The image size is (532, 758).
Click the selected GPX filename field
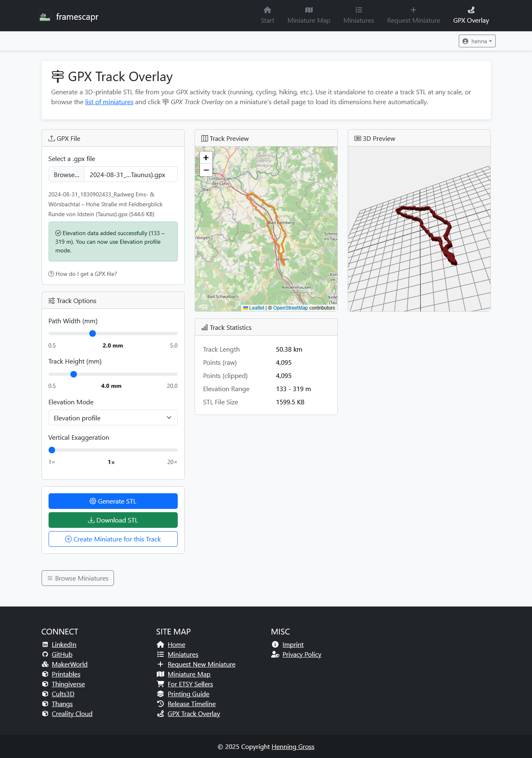[131, 175]
